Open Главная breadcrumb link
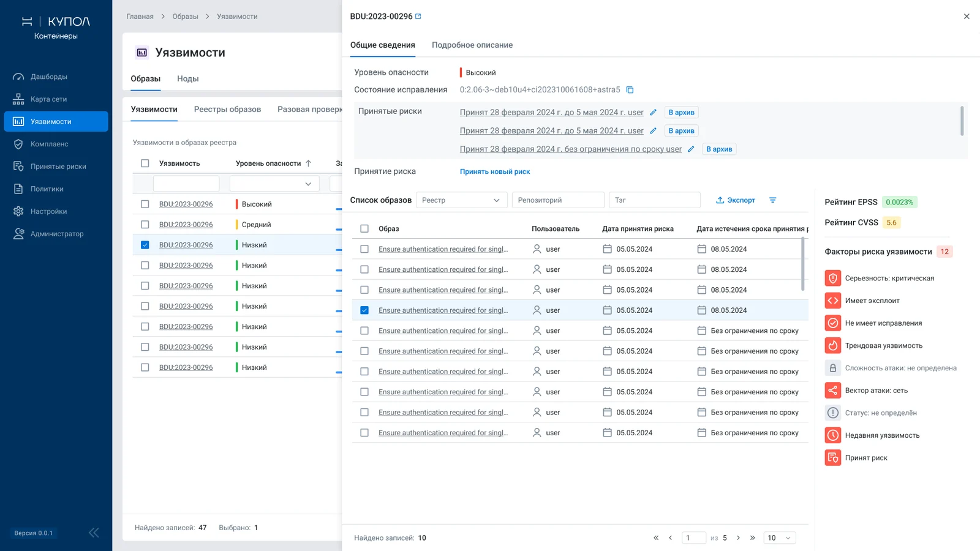Image resolution: width=980 pixels, height=551 pixels. pyautogui.click(x=140, y=17)
